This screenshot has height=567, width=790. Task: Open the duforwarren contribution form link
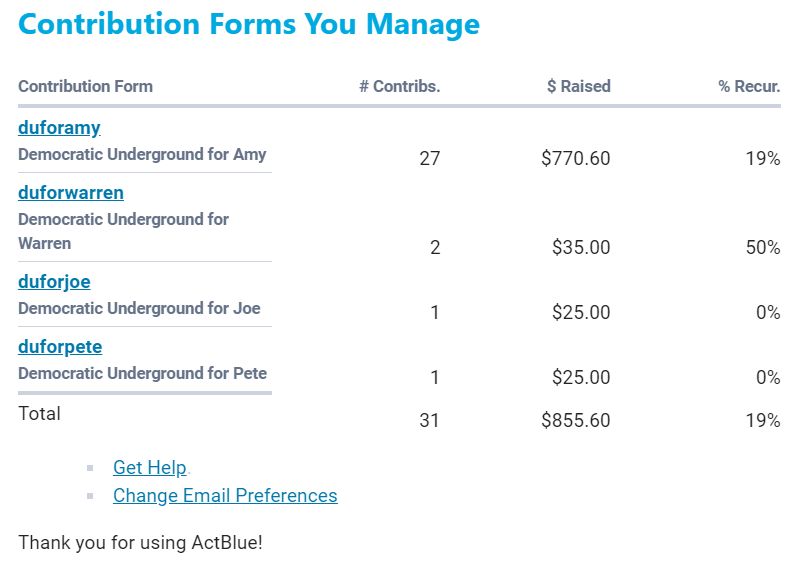(x=71, y=193)
